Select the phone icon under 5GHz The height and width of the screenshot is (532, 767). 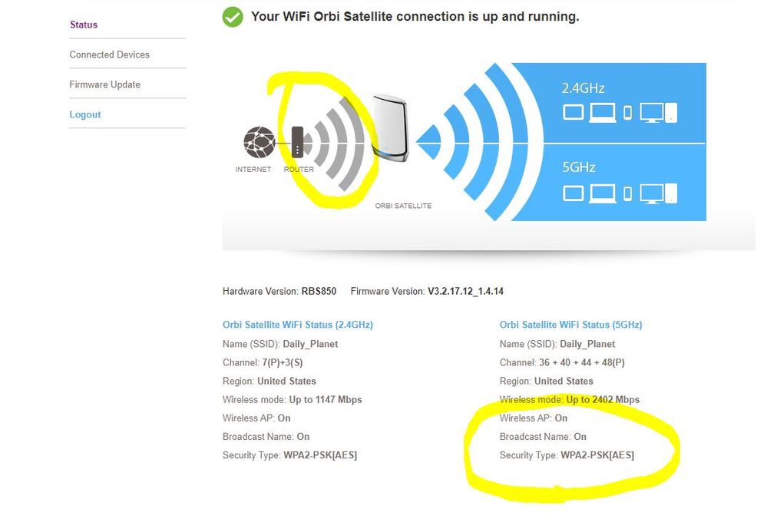point(627,193)
